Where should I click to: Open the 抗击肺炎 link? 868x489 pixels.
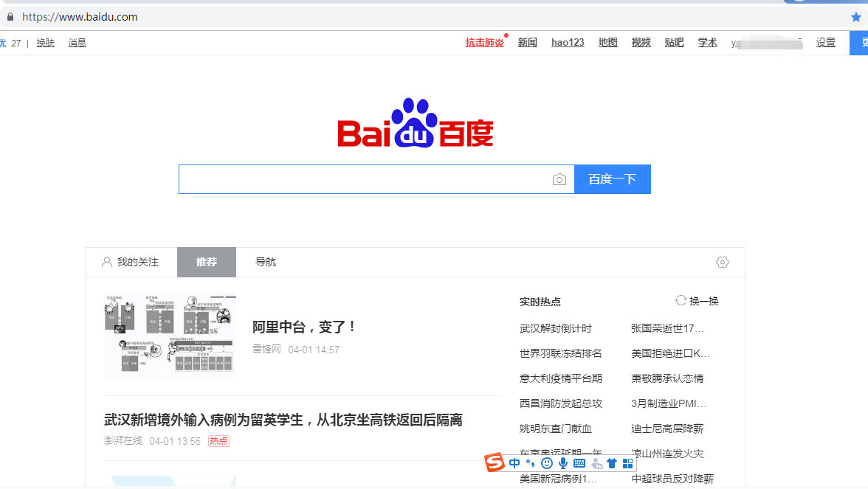(x=485, y=43)
